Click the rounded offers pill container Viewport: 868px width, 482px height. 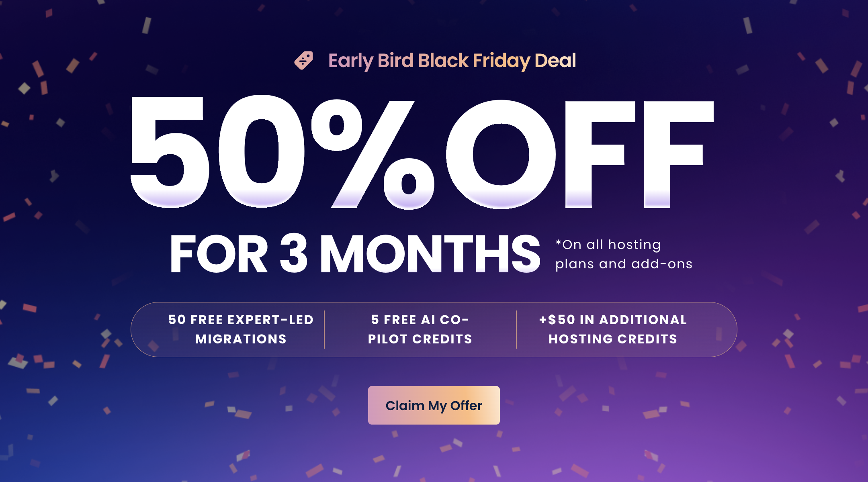pos(434,329)
